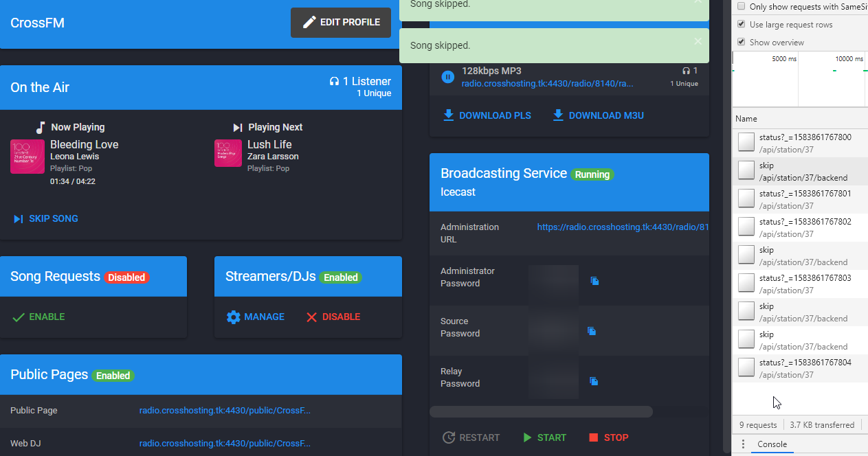
Task: Click the Running status badge
Action: [592, 174]
